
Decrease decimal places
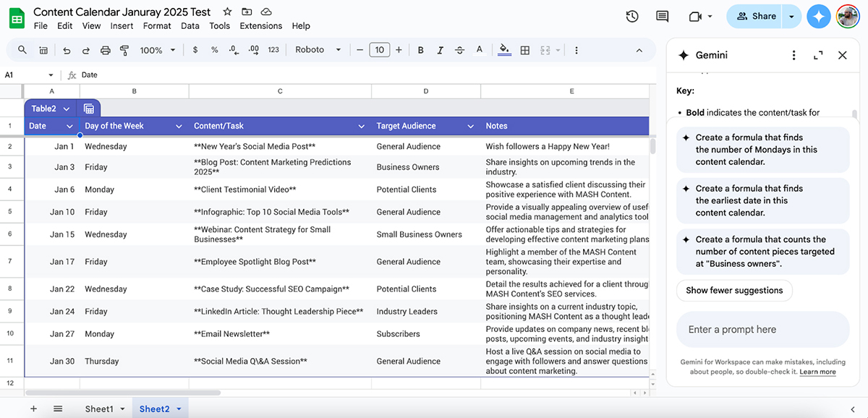(x=233, y=51)
